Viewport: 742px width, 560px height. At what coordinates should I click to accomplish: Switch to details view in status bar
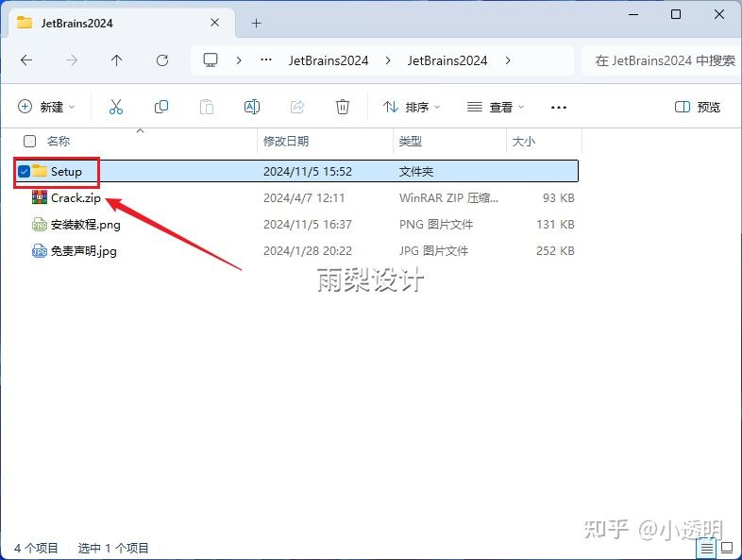click(x=706, y=548)
